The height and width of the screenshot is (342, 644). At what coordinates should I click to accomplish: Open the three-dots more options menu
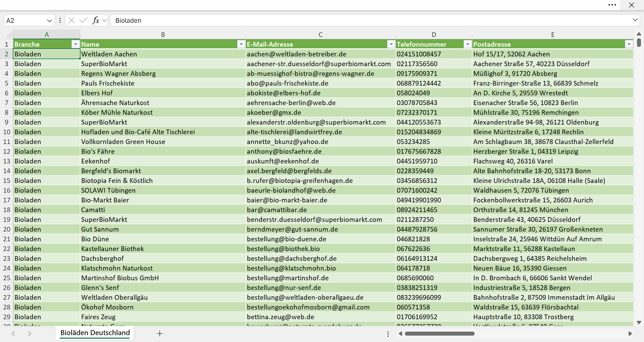pyautogui.click(x=612, y=5)
